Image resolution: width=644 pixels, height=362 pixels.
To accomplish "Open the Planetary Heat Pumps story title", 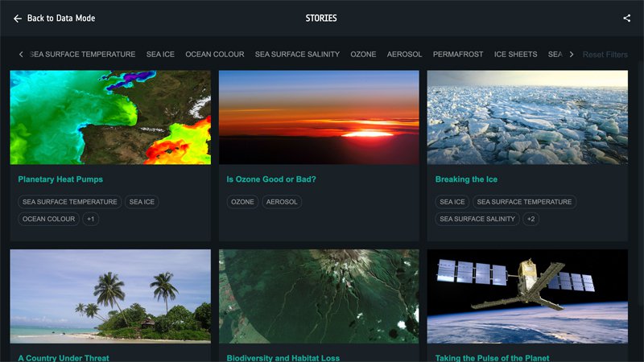I will click(60, 179).
